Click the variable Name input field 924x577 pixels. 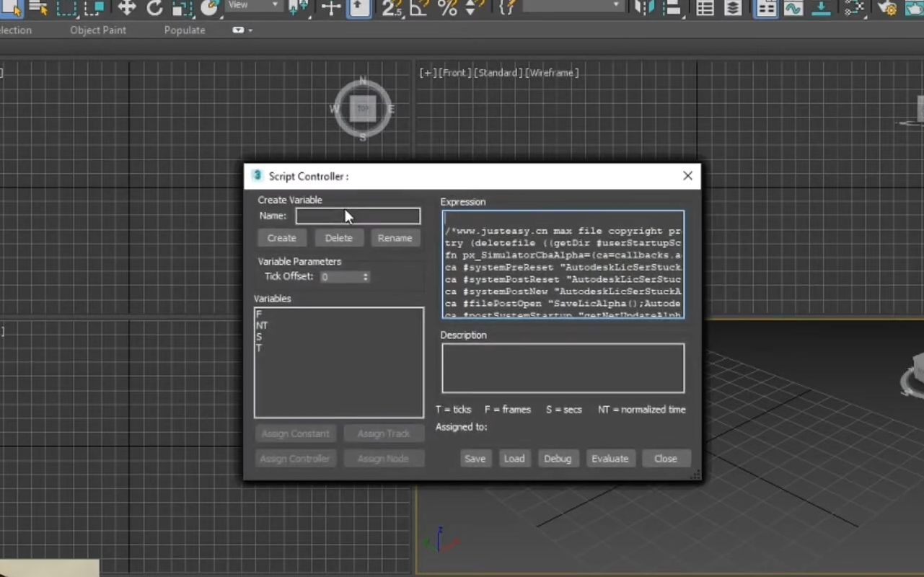[358, 216]
